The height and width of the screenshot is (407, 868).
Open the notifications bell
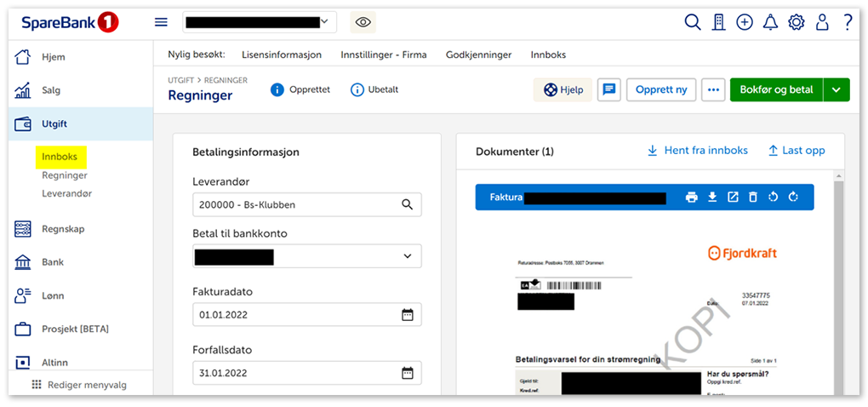click(x=770, y=23)
